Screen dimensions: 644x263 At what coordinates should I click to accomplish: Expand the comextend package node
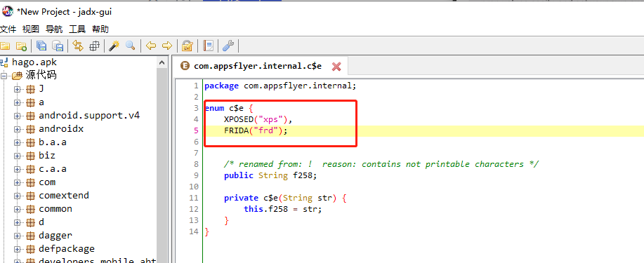coord(17,196)
